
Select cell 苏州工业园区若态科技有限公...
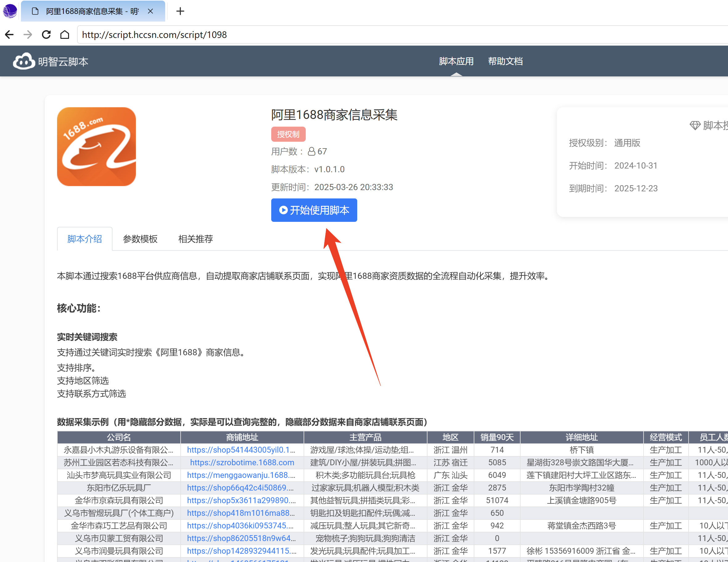coord(119,462)
